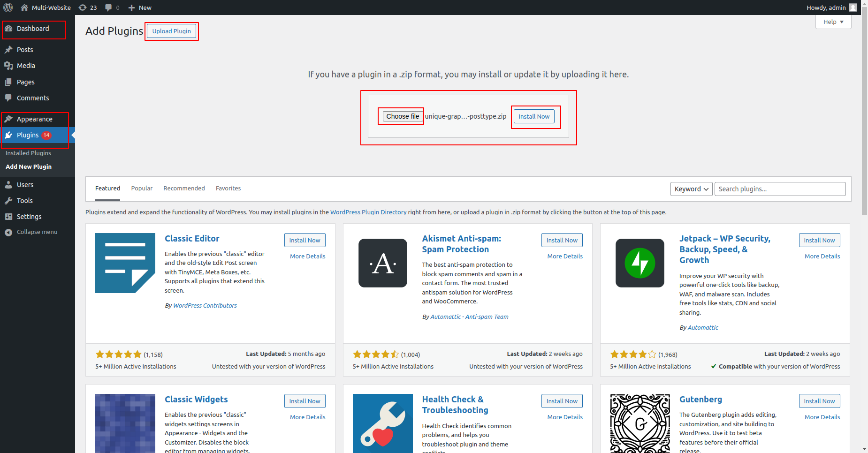The image size is (868, 453).
Task: Click the Jetpack lightning bolt icon
Action: [x=640, y=263]
